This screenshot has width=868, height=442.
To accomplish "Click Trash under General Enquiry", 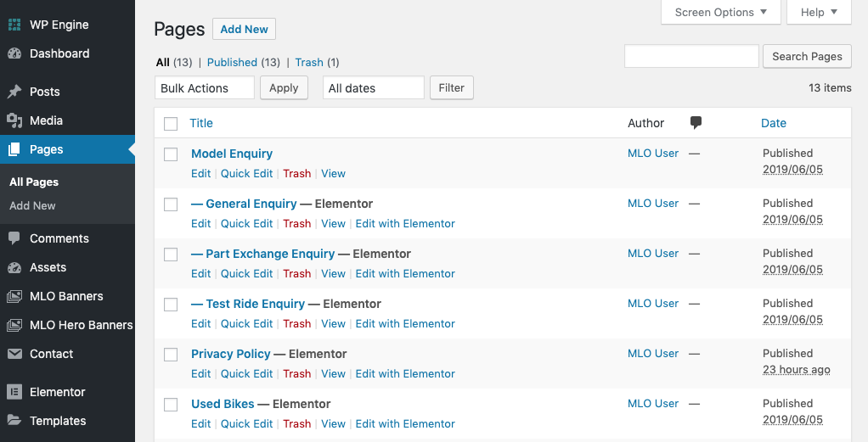I will (x=296, y=223).
